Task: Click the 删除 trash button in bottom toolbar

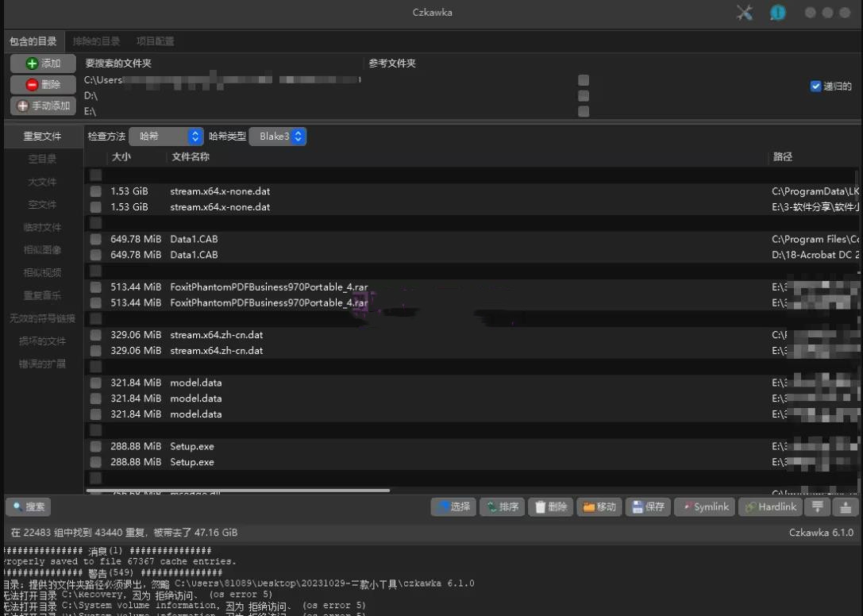Action: (549, 507)
